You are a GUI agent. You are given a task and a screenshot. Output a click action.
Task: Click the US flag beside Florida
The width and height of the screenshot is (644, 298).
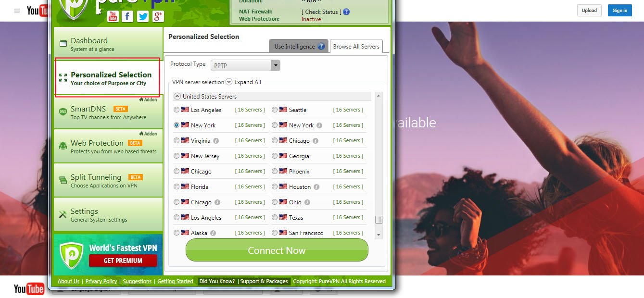185,186
